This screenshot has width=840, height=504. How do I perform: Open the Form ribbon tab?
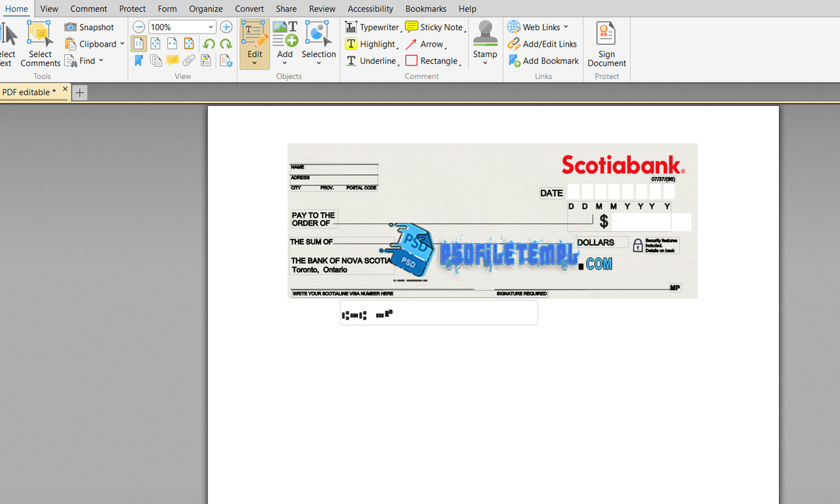pyautogui.click(x=167, y=9)
